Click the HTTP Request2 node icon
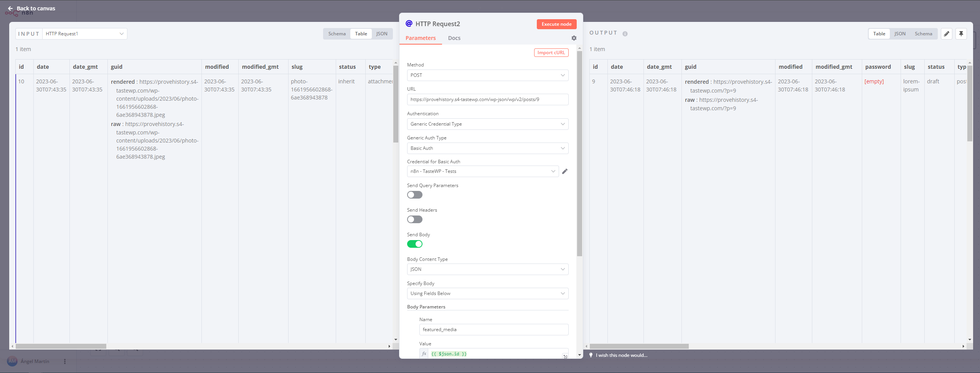 (409, 23)
